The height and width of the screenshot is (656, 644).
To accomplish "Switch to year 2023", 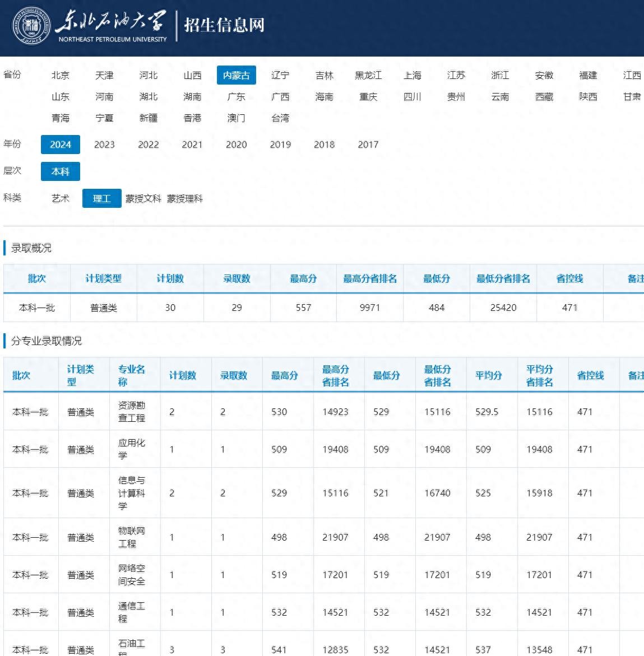I will click(104, 145).
